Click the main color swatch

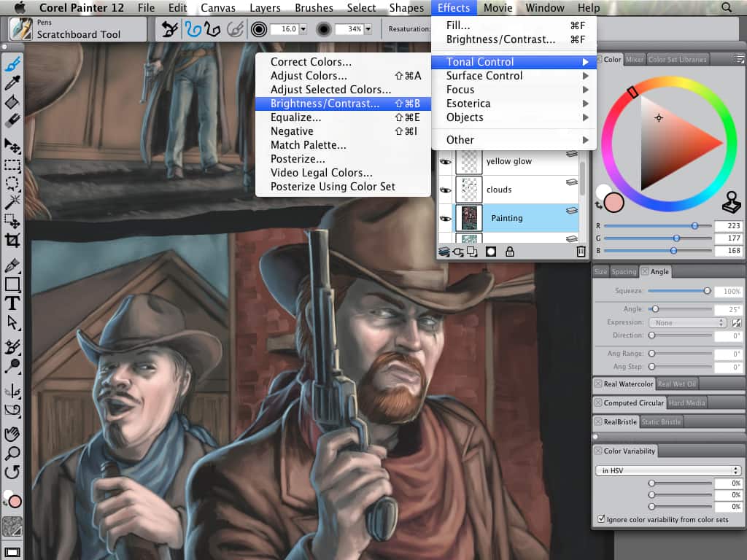click(614, 203)
